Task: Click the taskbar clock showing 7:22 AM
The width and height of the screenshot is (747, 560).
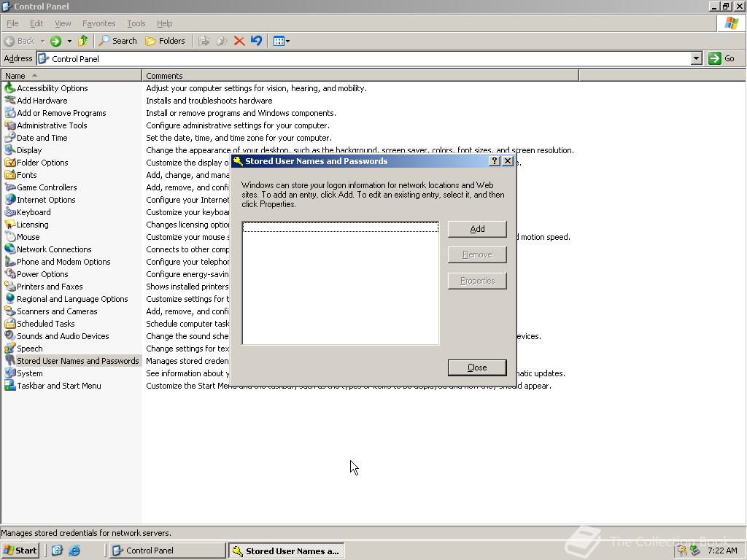Action: (722, 551)
